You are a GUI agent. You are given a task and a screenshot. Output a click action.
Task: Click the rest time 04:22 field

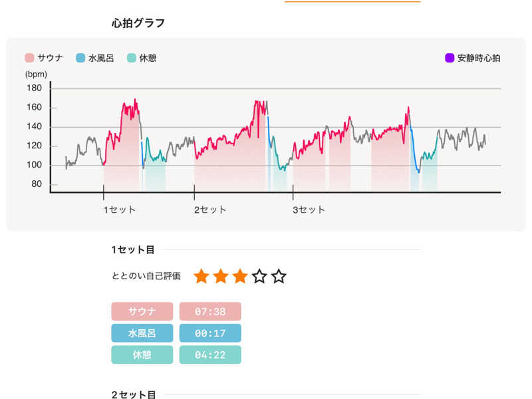210,354
